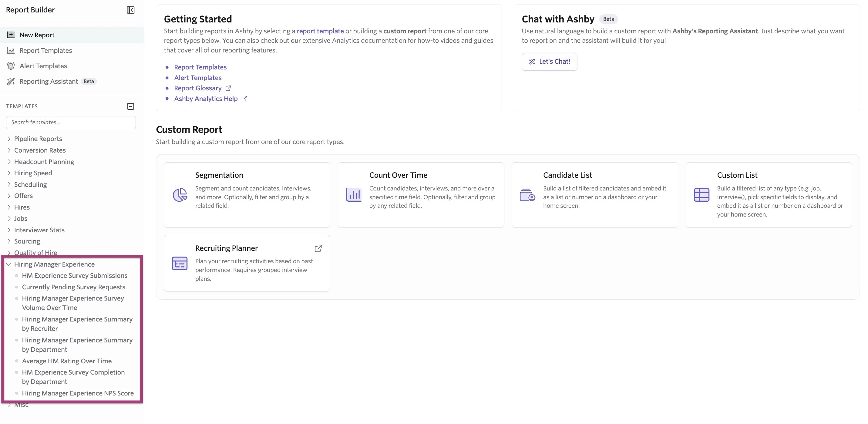Click external link icon beside Report Glossary
This screenshot has height=424, width=868.
point(228,88)
